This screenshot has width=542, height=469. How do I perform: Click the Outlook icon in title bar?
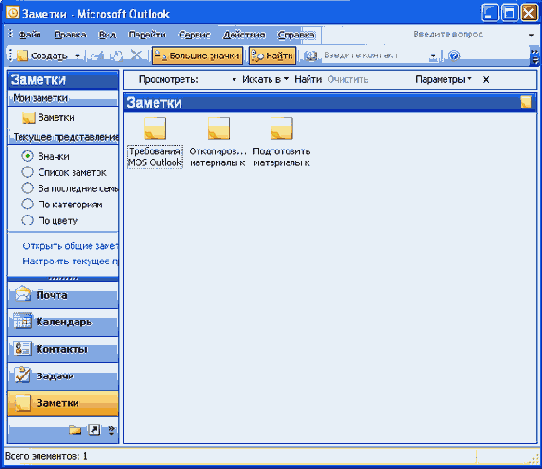pos(12,13)
